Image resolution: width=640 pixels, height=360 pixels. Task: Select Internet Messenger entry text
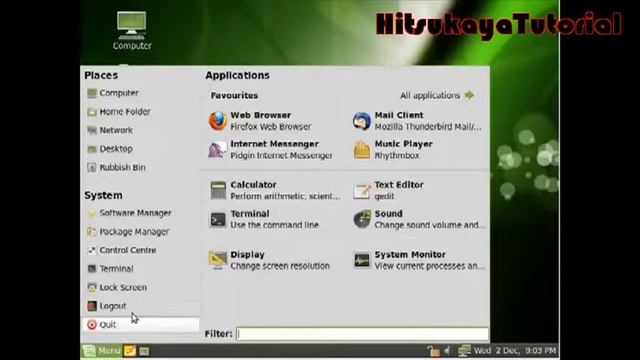[x=274, y=144]
